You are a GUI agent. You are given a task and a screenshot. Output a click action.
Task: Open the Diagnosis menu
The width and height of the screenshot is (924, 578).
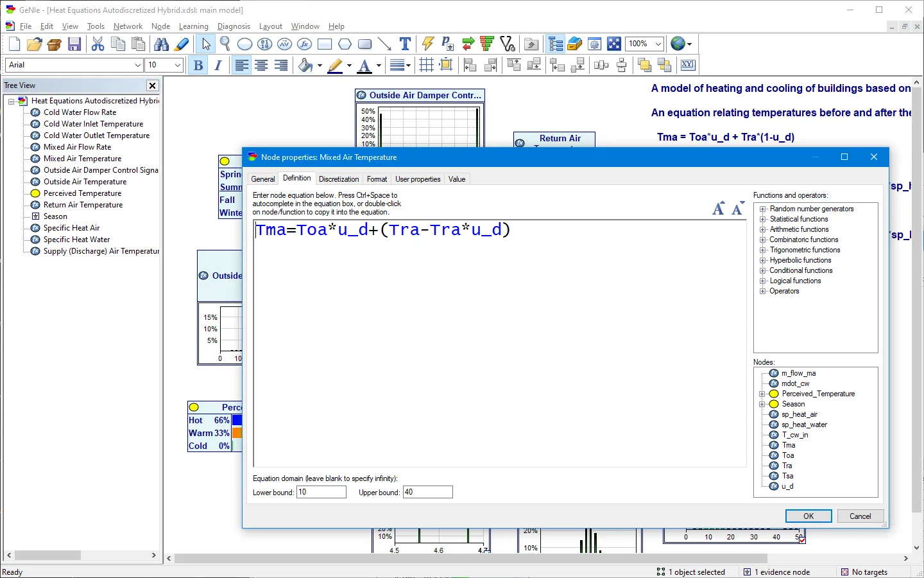[234, 26]
